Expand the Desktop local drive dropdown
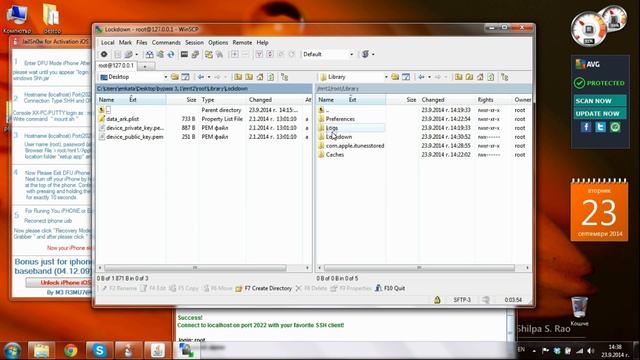 click(x=166, y=77)
